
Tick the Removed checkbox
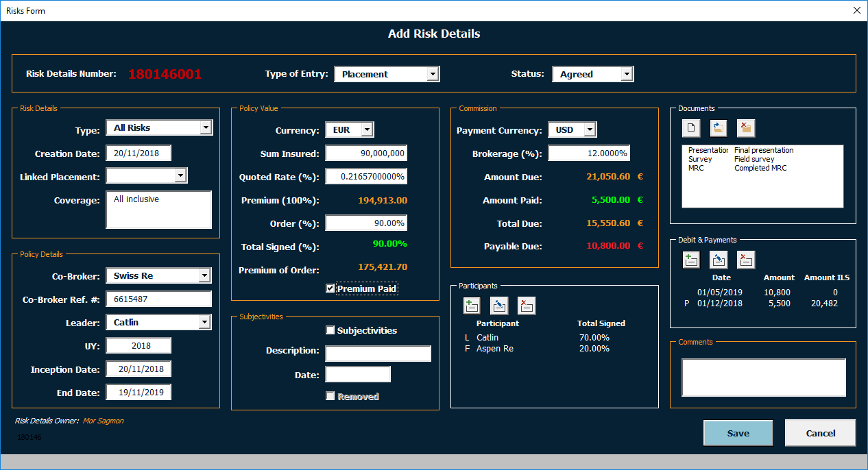[x=330, y=396]
